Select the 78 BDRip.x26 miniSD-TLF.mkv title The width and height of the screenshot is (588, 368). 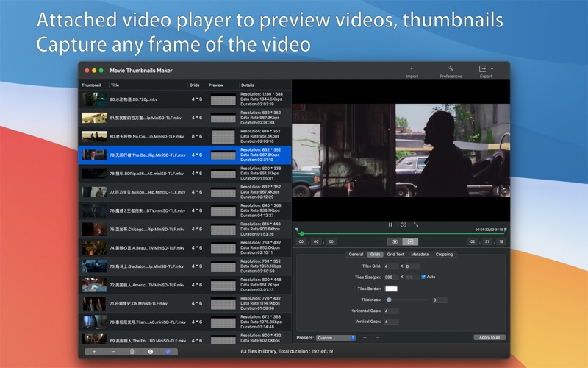pyautogui.click(x=146, y=174)
